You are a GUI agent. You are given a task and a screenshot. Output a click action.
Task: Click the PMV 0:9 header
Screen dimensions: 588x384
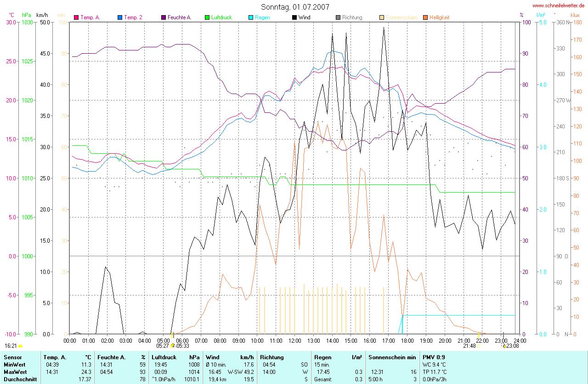434,357
